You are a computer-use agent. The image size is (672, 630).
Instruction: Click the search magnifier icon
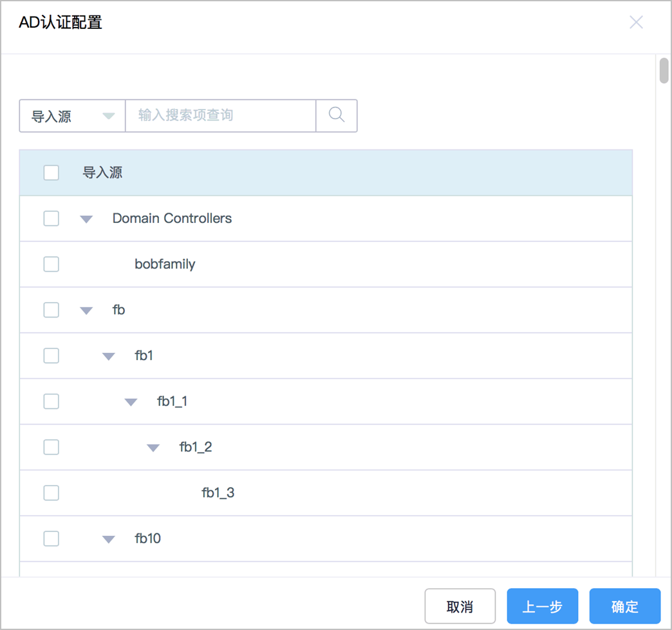point(337,115)
